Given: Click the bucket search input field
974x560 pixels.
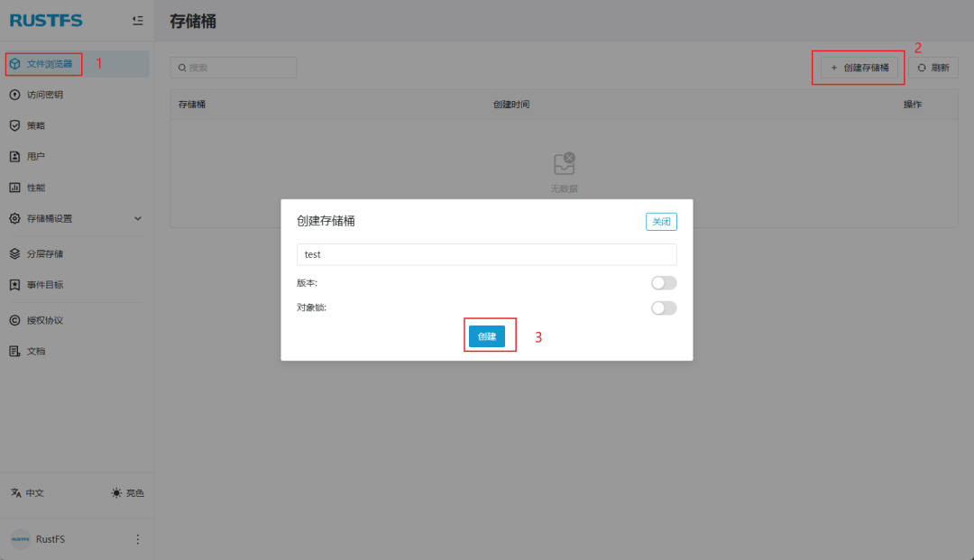Looking at the screenshot, I should click(x=233, y=67).
